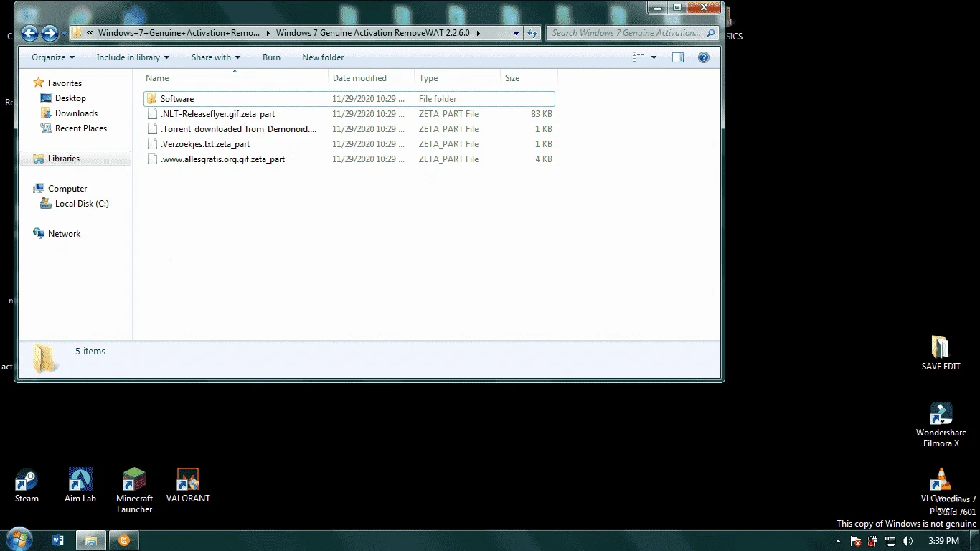Click the power plug tray icon
The image size is (980, 551).
(x=873, y=541)
